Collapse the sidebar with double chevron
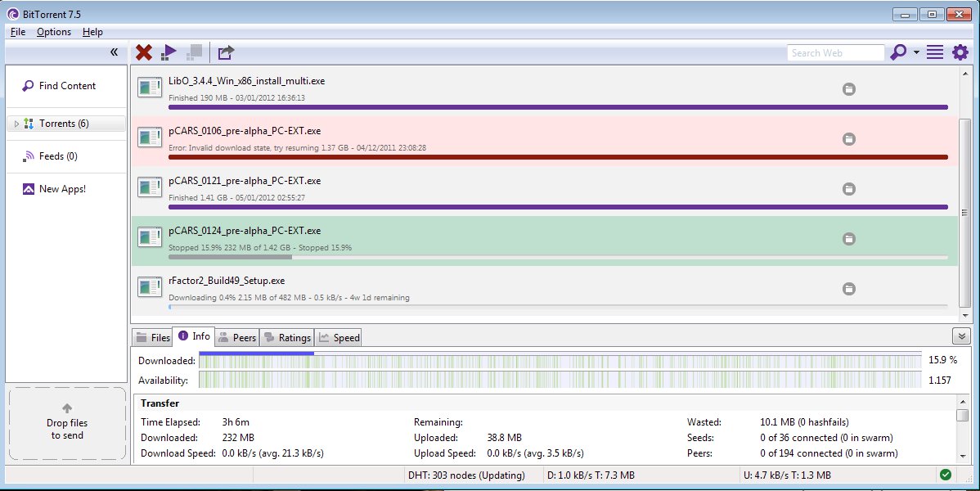Image resolution: width=980 pixels, height=491 pixels. tap(114, 52)
